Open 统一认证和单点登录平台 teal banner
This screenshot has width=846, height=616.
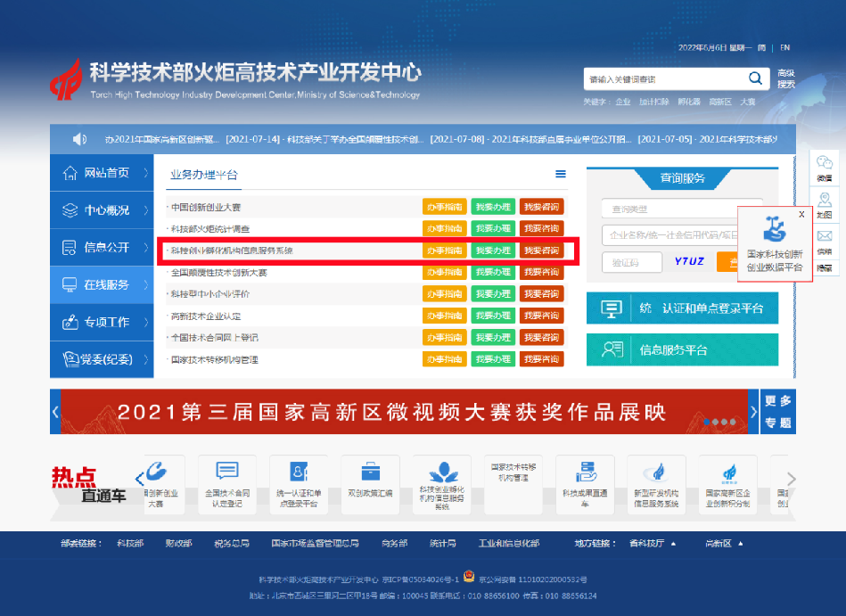click(682, 308)
